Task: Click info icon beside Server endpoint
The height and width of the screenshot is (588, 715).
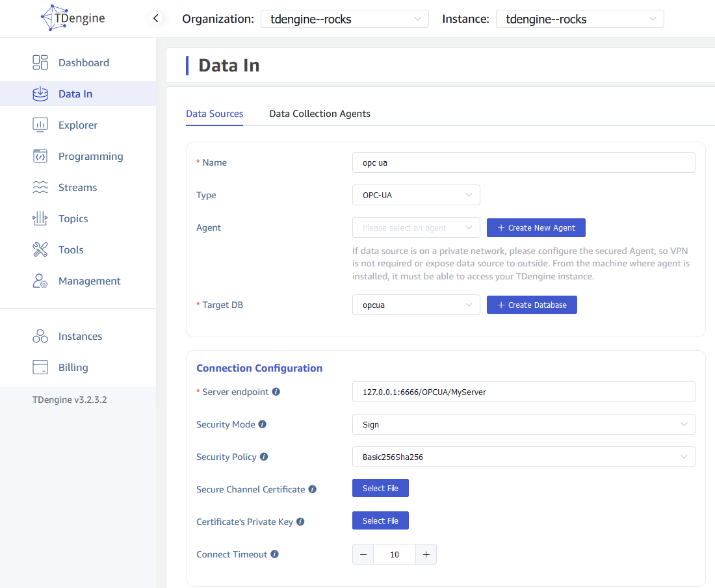Action: click(x=276, y=392)
